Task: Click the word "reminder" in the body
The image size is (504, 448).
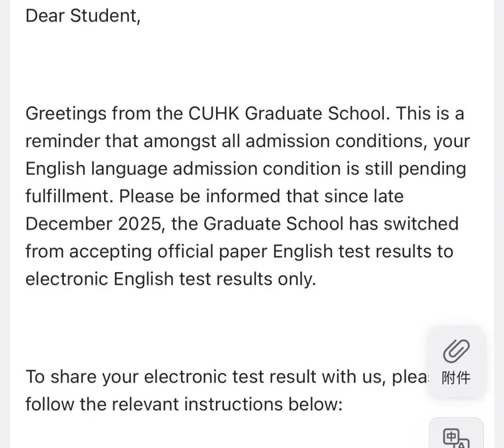Action: click(62, 141)
